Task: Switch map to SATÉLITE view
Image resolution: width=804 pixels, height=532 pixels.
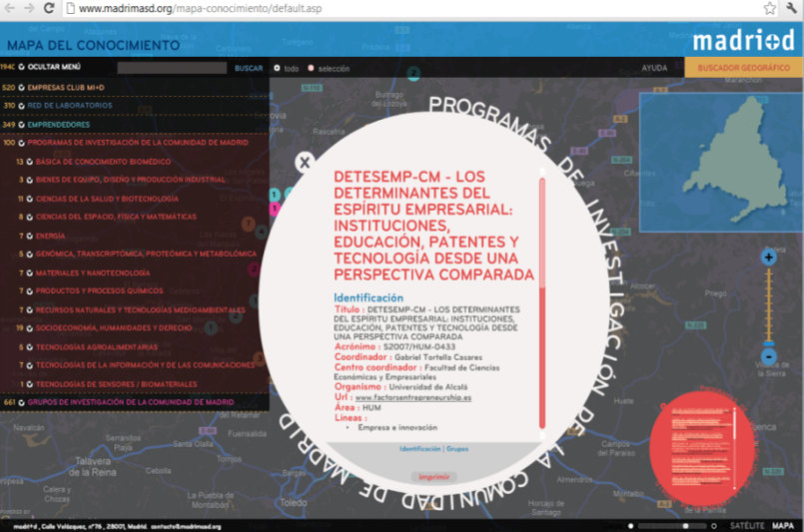Action: [747, 526]
